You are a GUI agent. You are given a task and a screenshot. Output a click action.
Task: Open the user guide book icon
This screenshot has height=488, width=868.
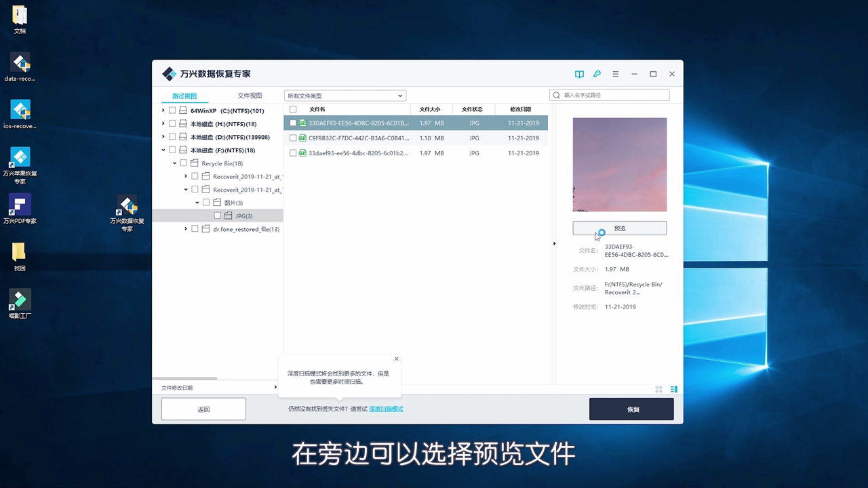578,73
